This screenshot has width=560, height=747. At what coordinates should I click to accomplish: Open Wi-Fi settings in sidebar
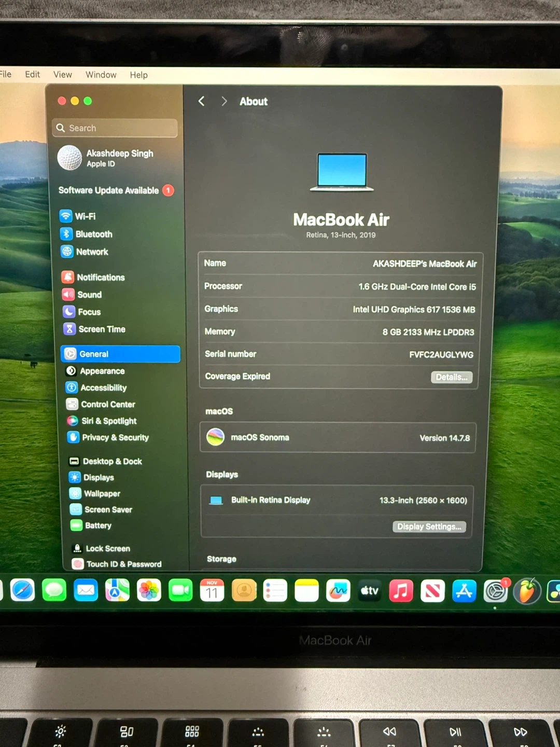coord(85,216)
